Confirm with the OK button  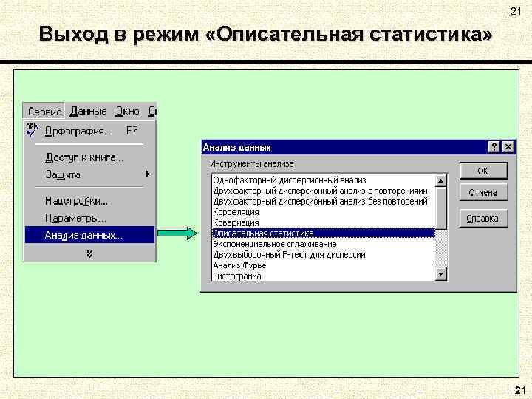tap(483, 171)
